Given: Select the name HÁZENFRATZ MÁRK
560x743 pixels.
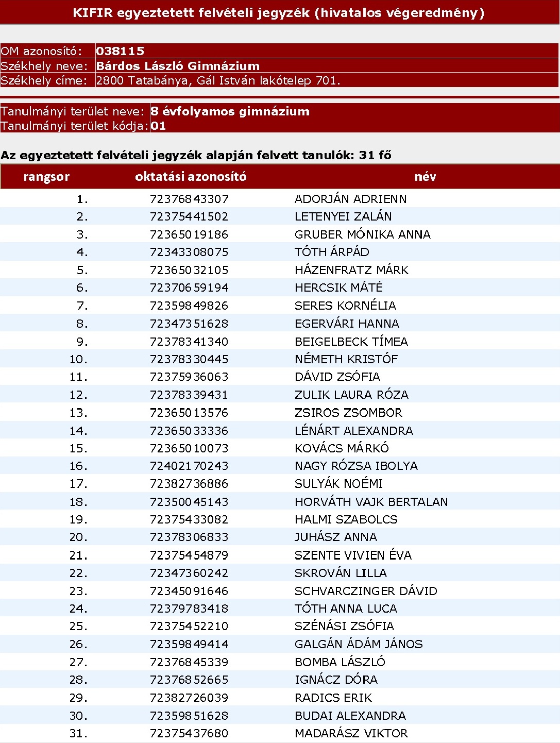Looking at the screenshot, I should [x=351, y=270].
